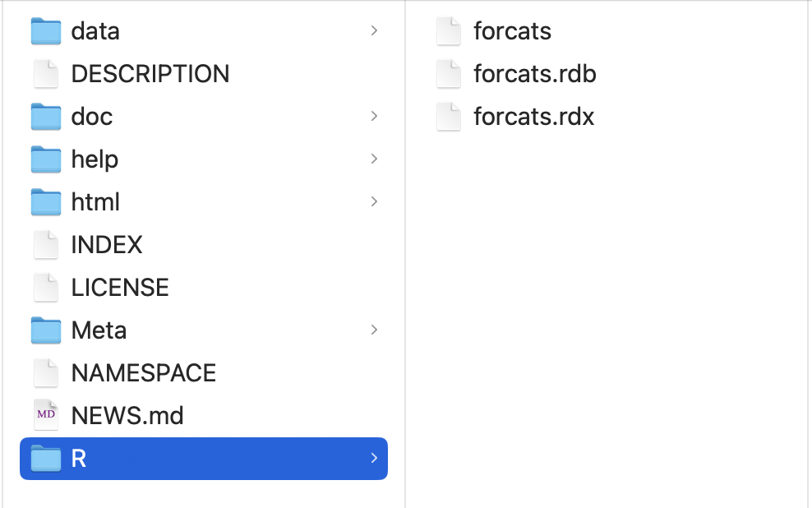
Task: Expand the Meta folder chevron
Action: pos(374,330)
